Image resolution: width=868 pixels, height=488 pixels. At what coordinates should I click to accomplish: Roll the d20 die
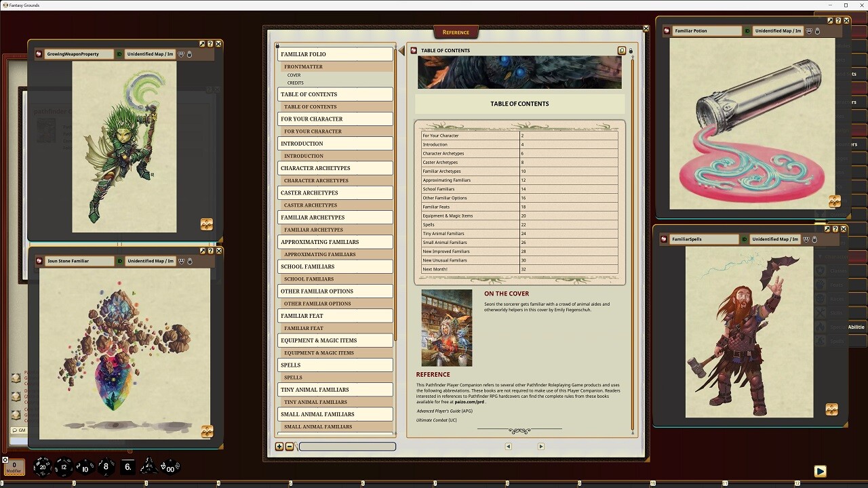click(42, 466)
